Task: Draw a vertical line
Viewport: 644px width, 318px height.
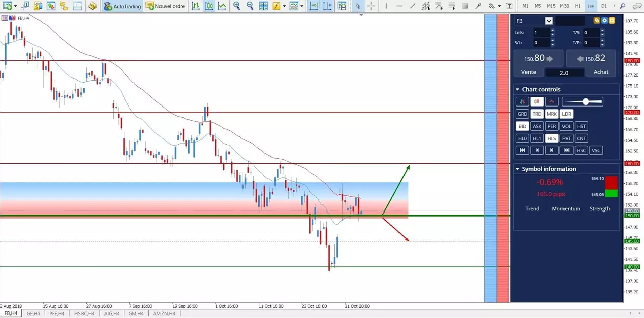Action: click(386, 6)
